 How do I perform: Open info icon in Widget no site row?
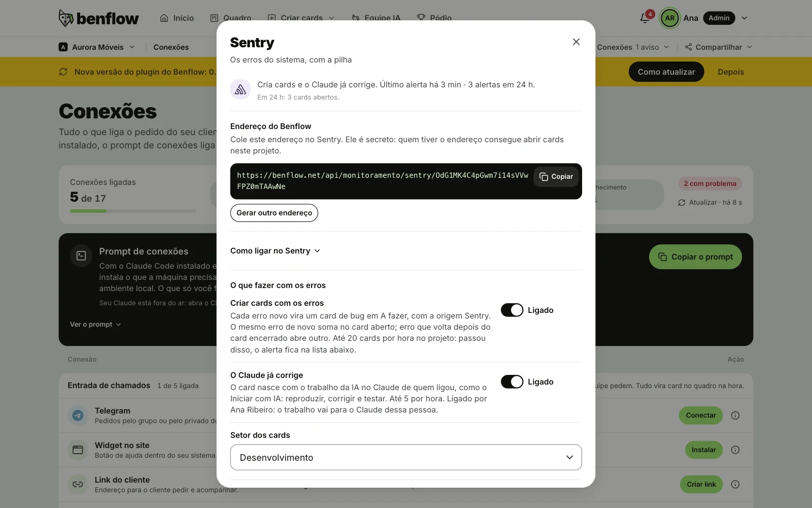735,450
